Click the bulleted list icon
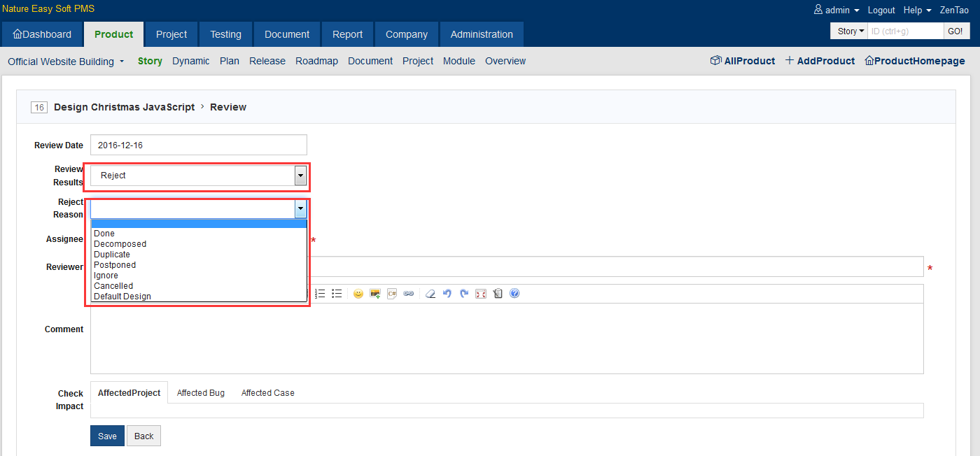 pyautogui.click(x=337, y=294)
